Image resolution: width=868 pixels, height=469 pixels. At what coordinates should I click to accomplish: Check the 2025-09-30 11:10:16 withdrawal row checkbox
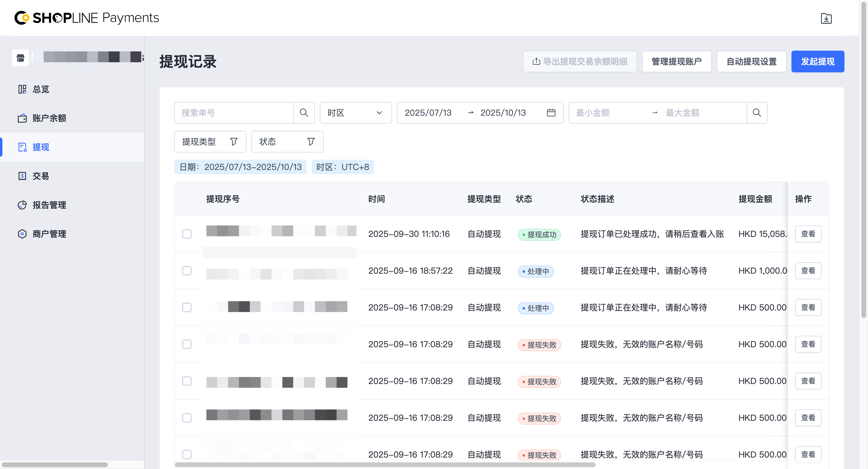click(x=187, y=234)
